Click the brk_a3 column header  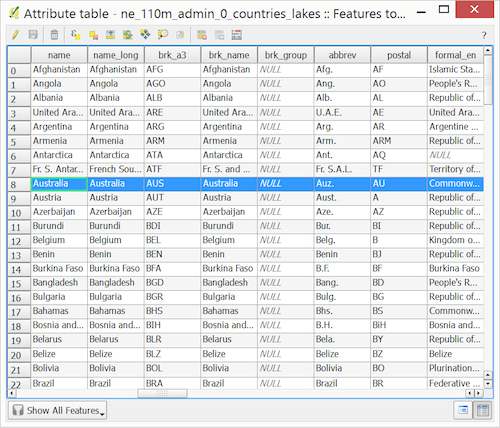click(x=172, y=55)
